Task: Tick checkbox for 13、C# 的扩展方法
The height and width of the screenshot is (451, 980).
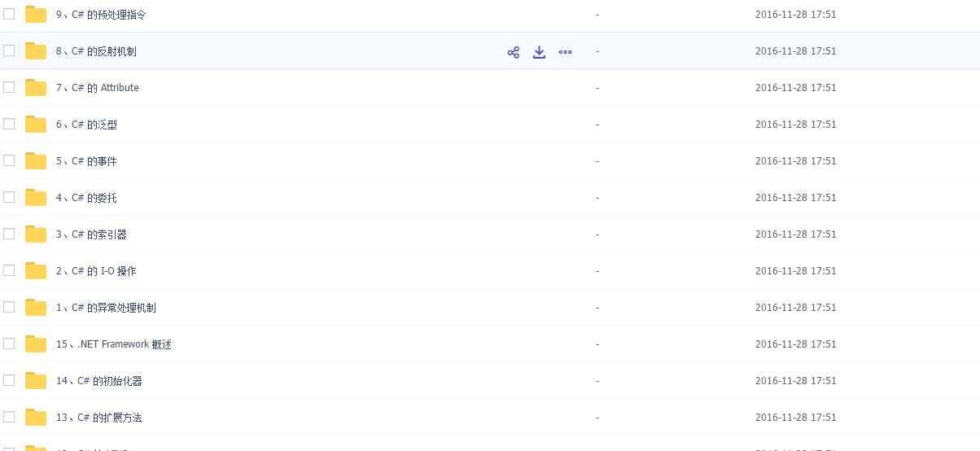Action: coord(9,417)
